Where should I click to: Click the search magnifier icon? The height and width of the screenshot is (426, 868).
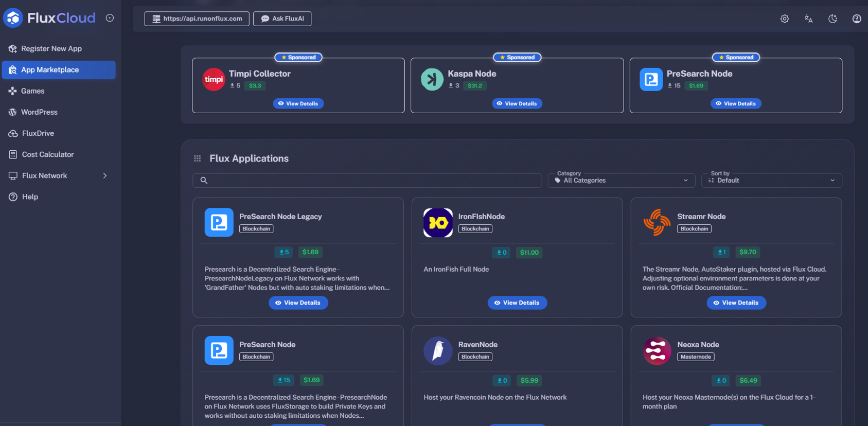204,180
